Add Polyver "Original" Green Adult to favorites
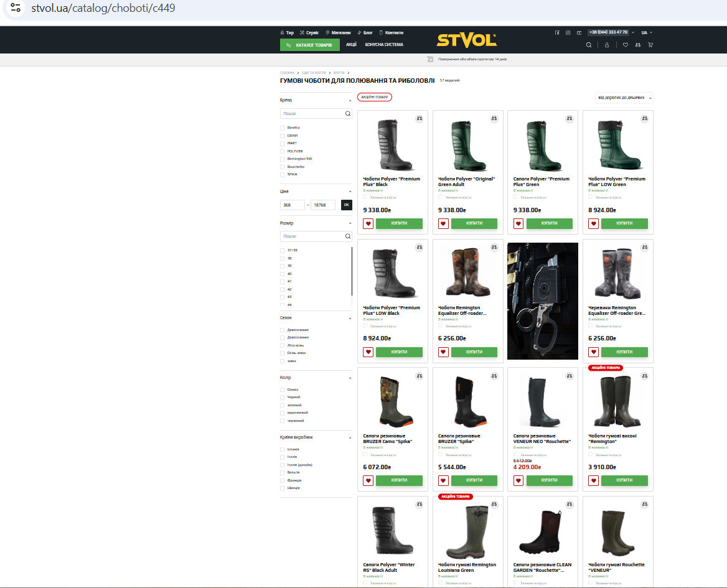Image resolution: width=727 pixels, height=588 pixels. 443,224
